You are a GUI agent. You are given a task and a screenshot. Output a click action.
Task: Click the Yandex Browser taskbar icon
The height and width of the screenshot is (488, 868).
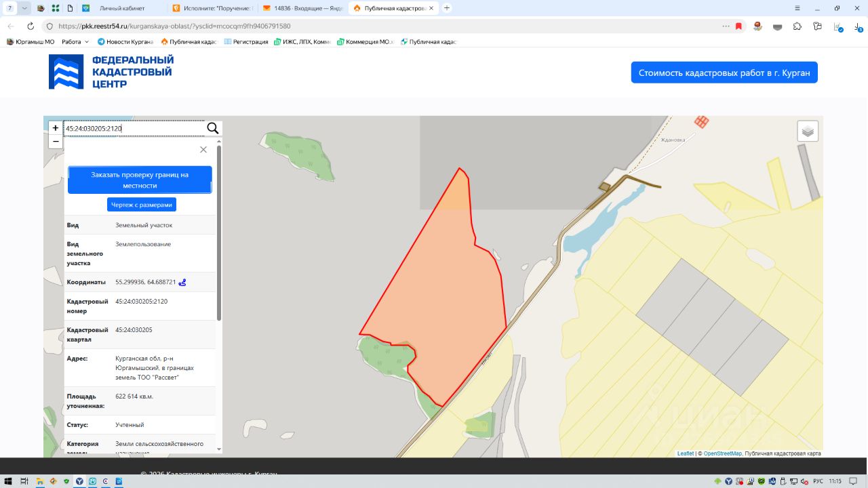pyautogui.click(x=79, y=481)
